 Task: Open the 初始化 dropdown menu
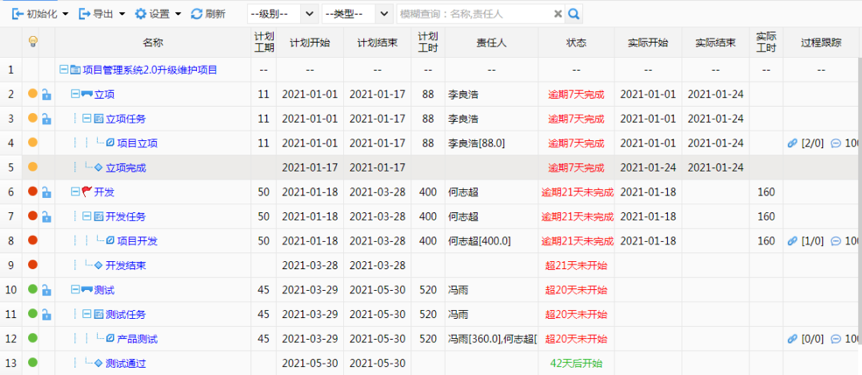(40, 14)
